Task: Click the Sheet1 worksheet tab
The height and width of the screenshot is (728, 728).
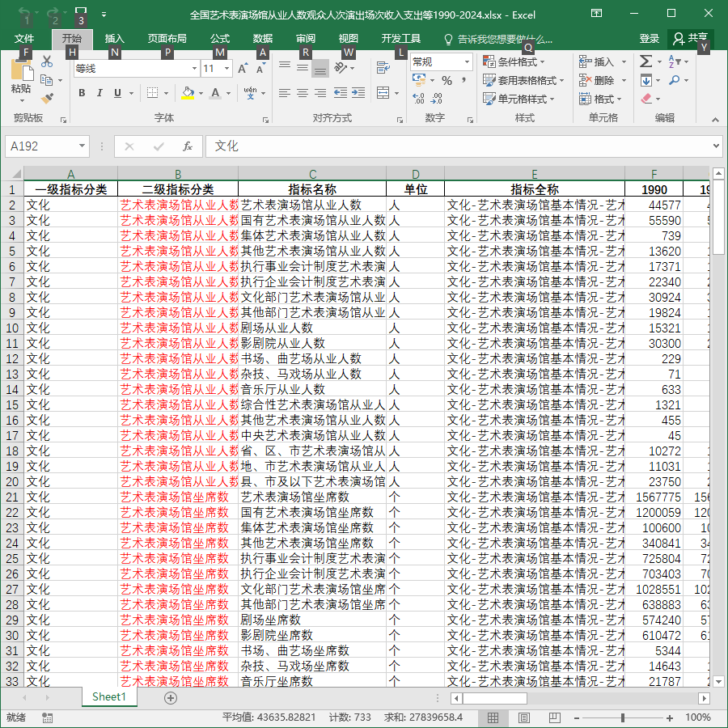Action: (x=109, y=697)
